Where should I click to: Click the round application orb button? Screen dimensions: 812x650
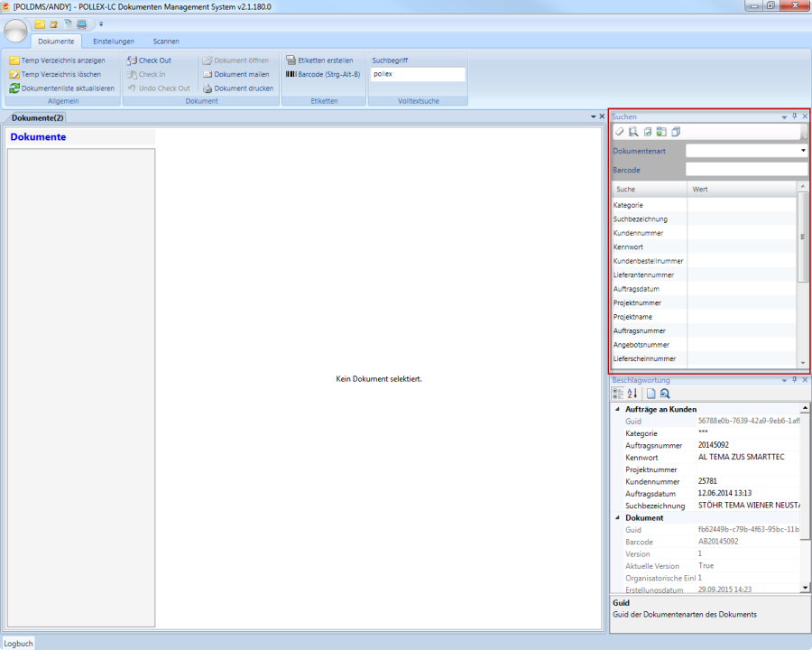tap(16, 32)
